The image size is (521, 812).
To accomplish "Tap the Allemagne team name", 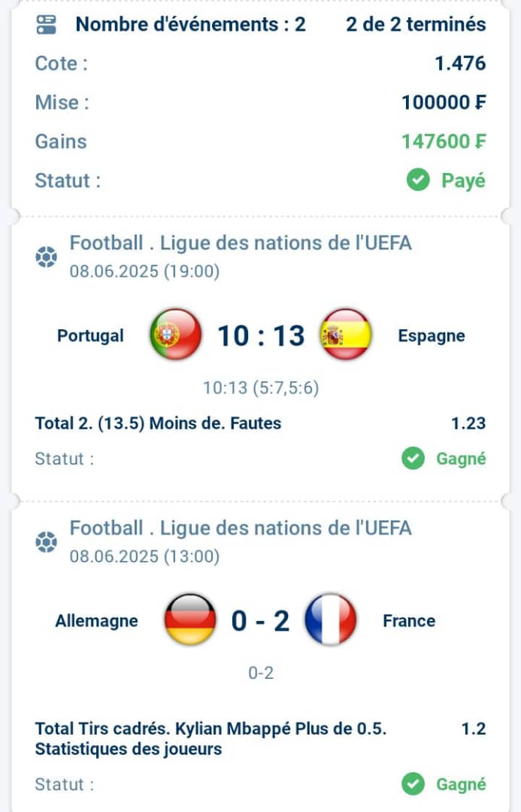I will coord(97,620).
